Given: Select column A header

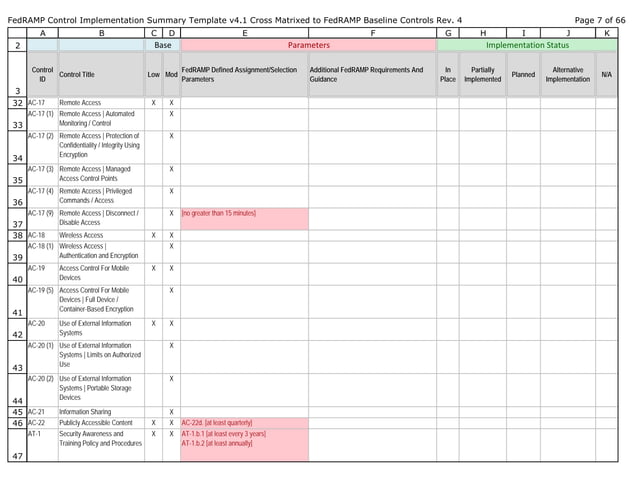Looking at the screenshot, I should pyautogui.click(x=42, y=33).
